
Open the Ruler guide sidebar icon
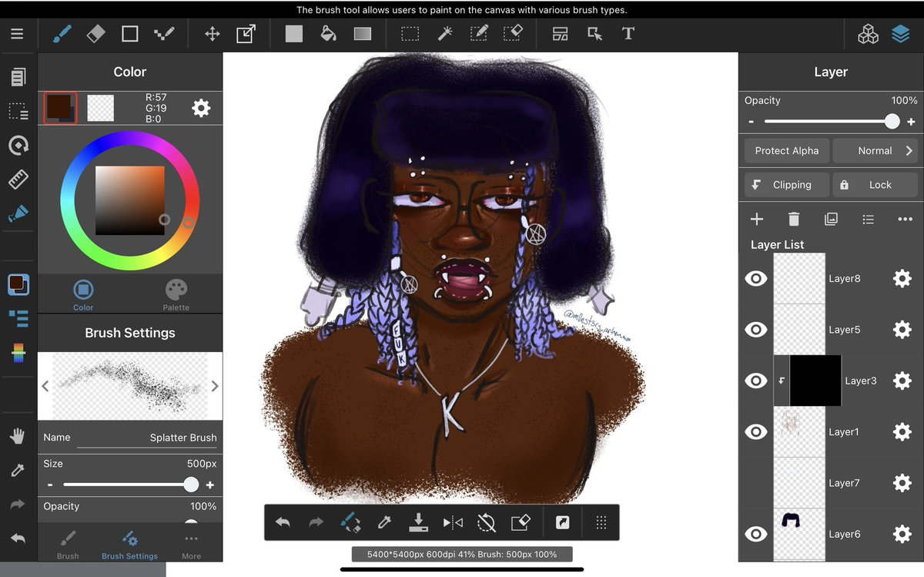tap(18, 179)
